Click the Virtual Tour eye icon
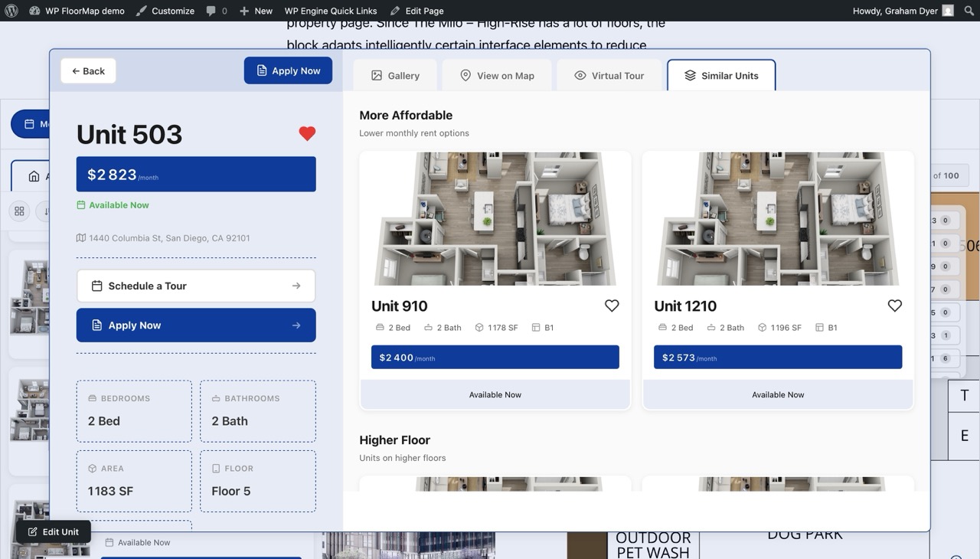 click(x=580, y=75)
